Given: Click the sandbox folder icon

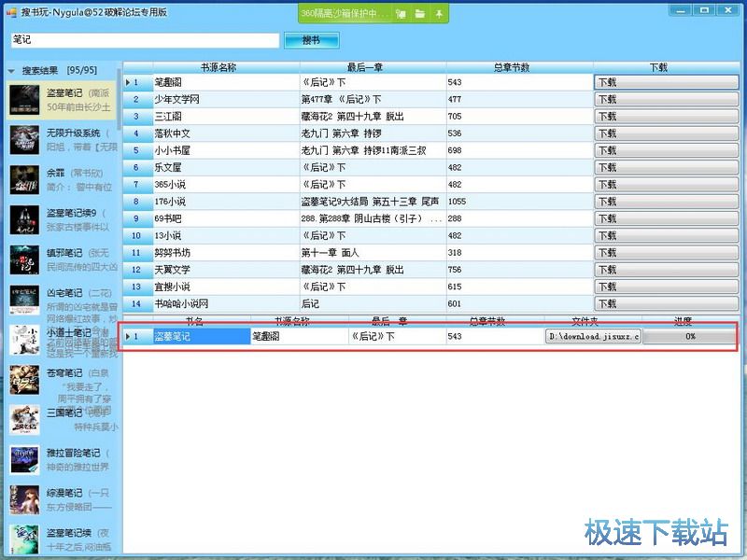Looking at the screenshot, I should click(x=420, y=14).
